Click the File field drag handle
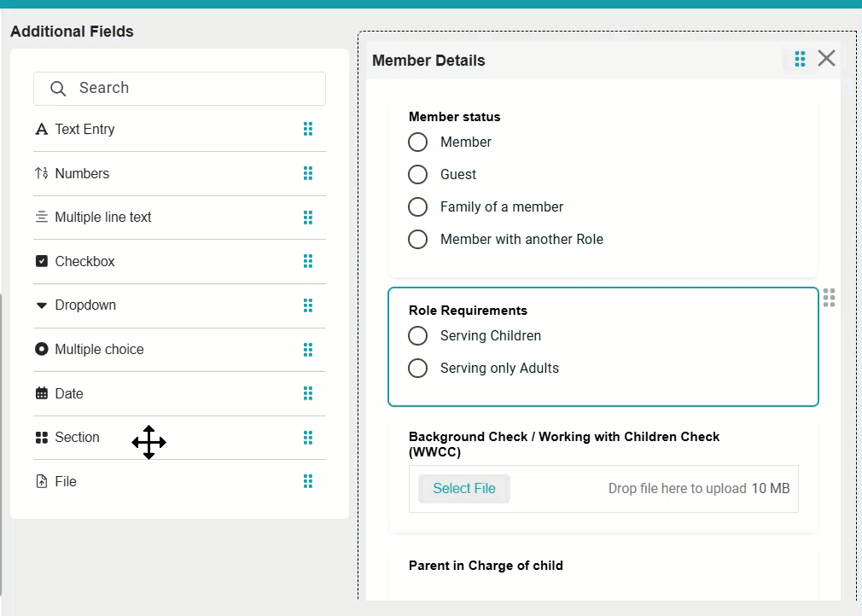Viewport: 862px width, 616px height. (x=308, y=481)
